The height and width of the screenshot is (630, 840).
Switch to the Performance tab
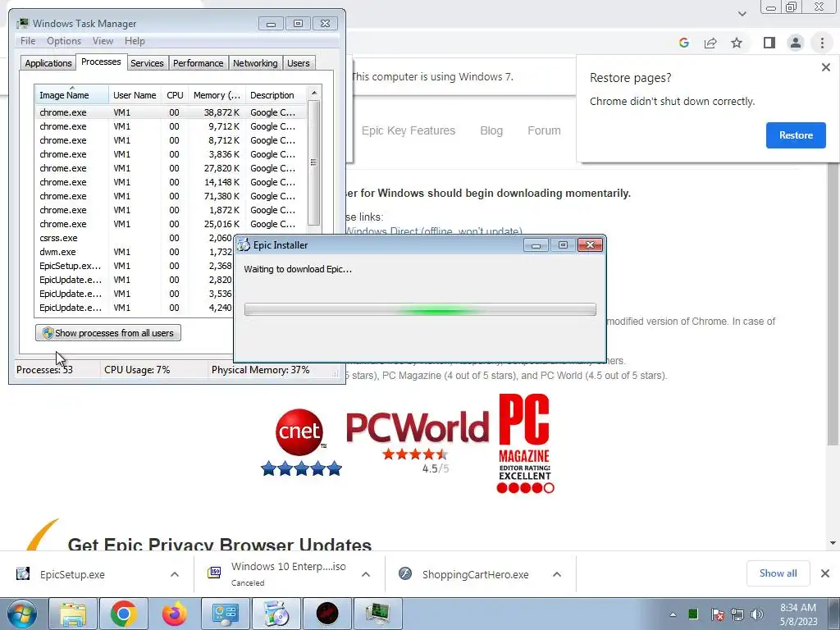(x=199, y=63)
